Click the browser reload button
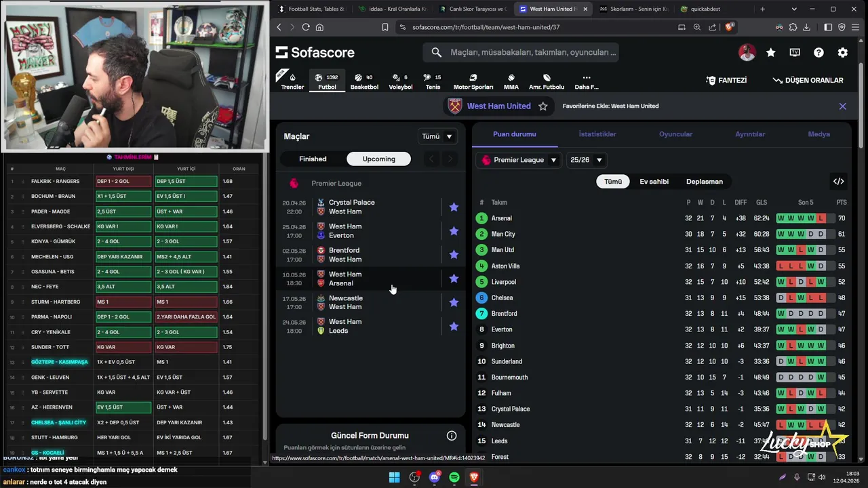The image size is (868, 488). (x=306, y=27)
